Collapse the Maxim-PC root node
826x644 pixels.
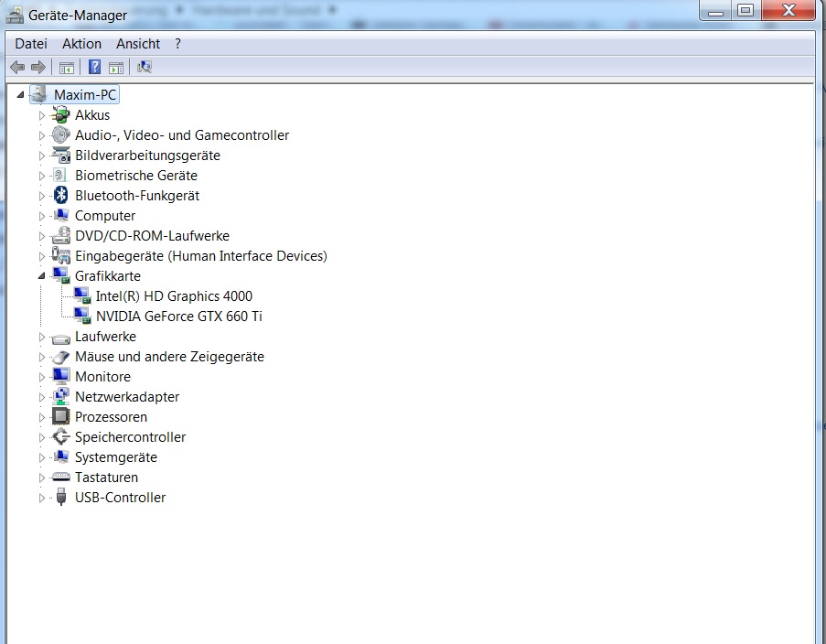point(20,95)
